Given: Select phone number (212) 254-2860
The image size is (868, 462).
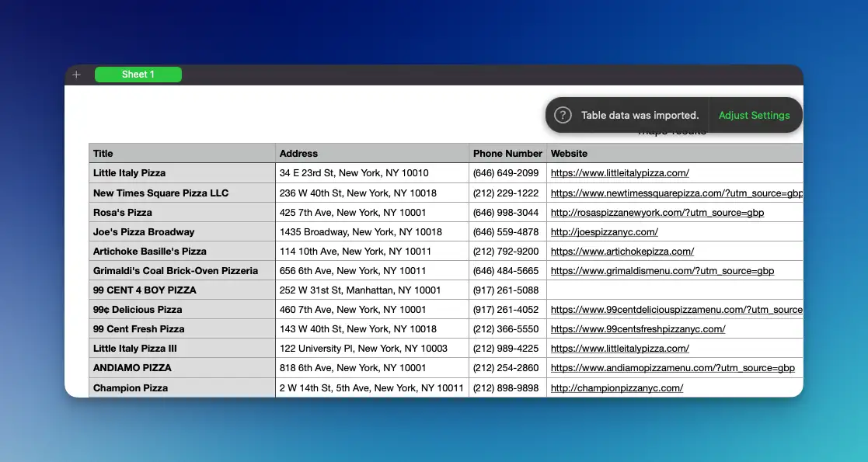Looking at the screenshot, I should click(507, 368).
